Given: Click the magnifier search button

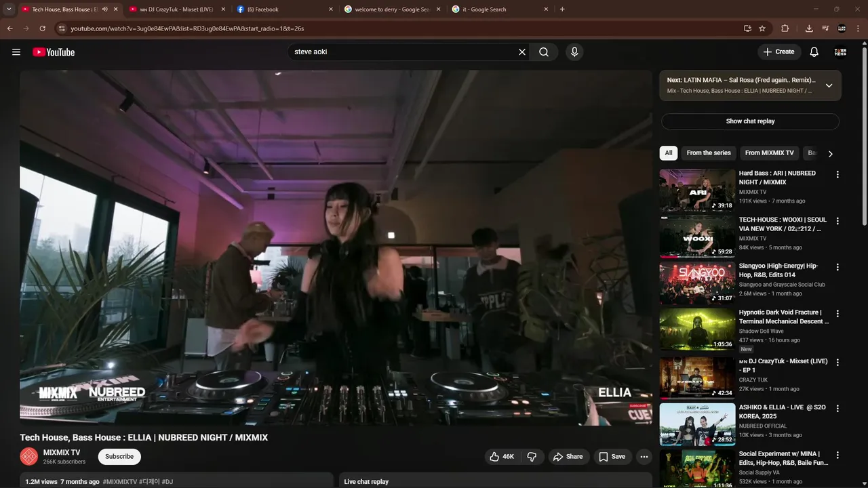Looking at the screenshot, I should tap(544, 52).
